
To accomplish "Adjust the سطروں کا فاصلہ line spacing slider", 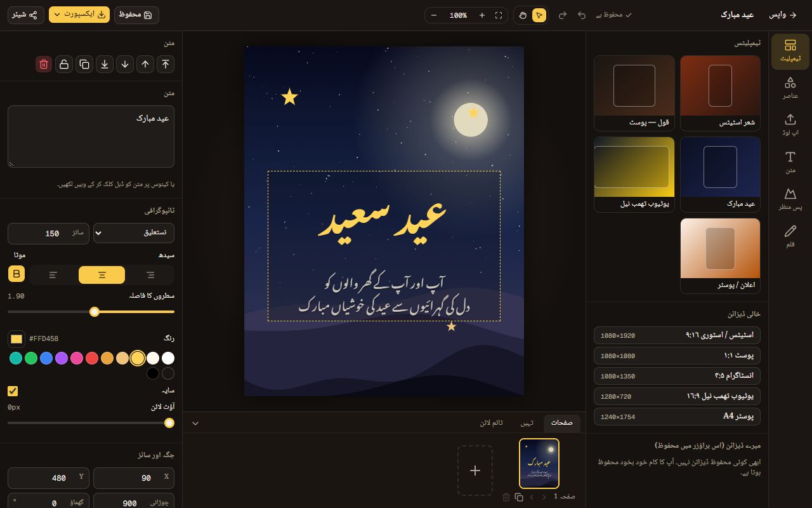I will (x=91, y=312).
